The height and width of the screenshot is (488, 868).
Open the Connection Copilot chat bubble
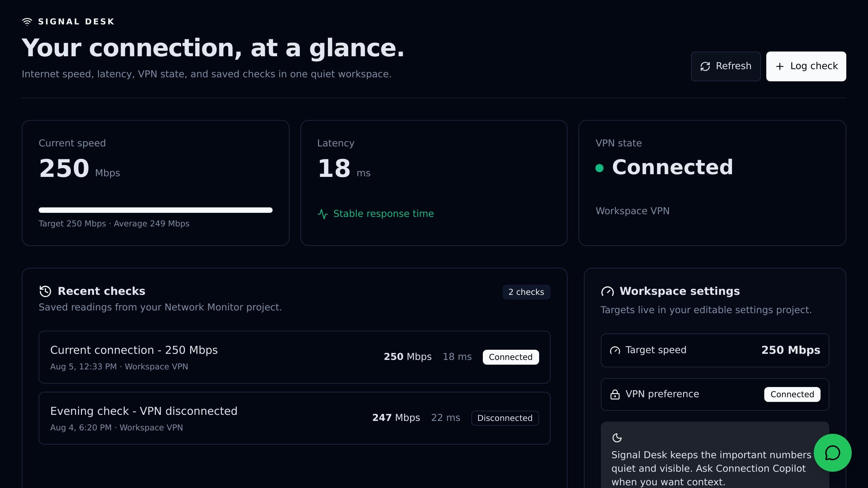click(832, 453)
